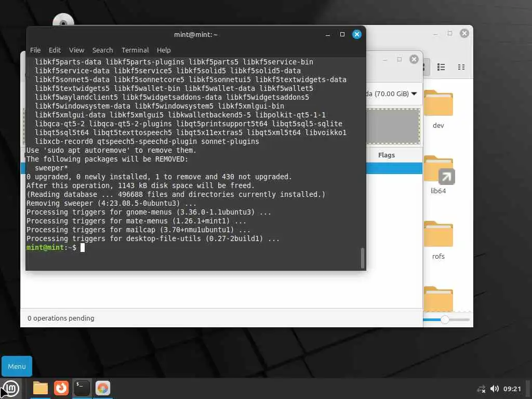Image resolution: width=532 pixels, height=399 pixels.
Task: Launch Firefox from the taskbar
Action: (x=61, y=388)
